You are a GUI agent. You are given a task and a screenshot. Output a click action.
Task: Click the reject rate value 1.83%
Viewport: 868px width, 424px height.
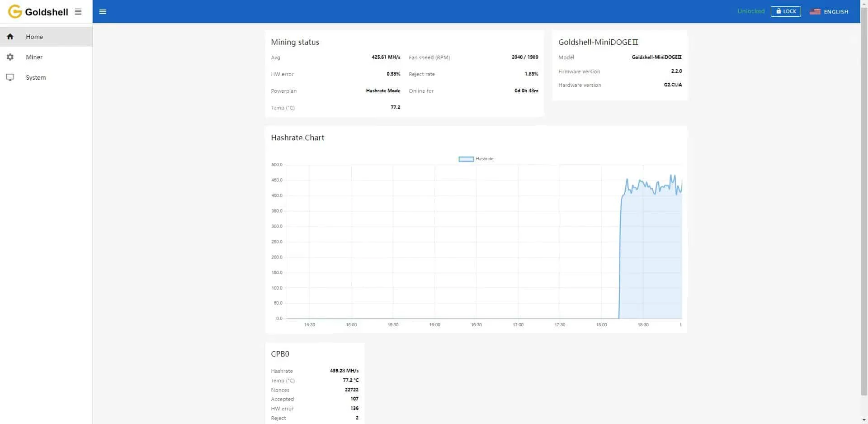coord(531,74)
